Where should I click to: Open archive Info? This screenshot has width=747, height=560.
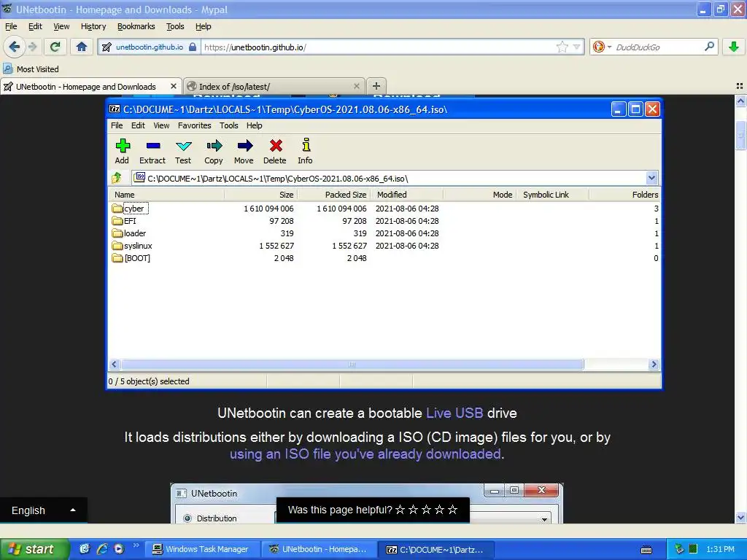306,152
